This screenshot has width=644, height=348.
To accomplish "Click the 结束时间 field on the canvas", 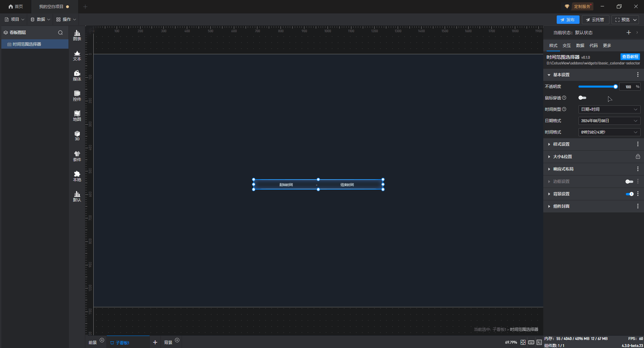I will click(347, 185).
